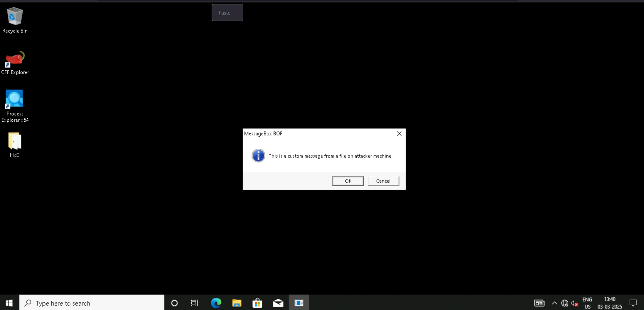
Task: Click the MessageBox BOF title bar text
Action: [263, 134]
